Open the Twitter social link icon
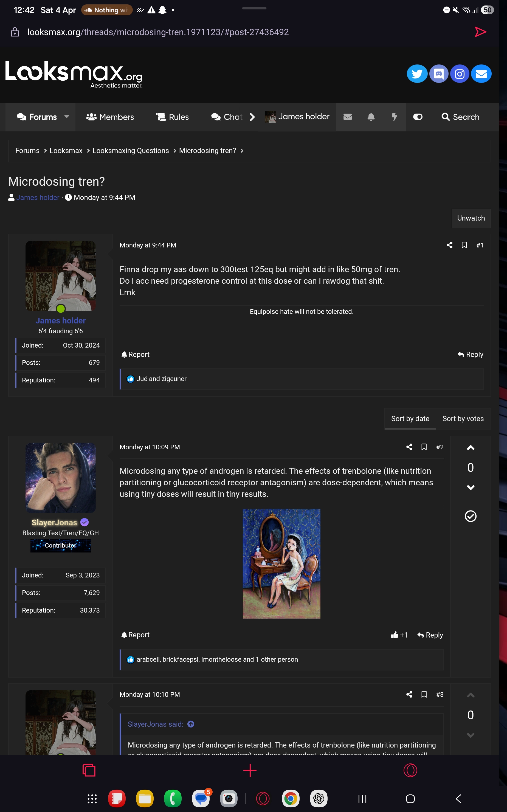507x812 pixels. pyautogui.click(x=417, y=74)
